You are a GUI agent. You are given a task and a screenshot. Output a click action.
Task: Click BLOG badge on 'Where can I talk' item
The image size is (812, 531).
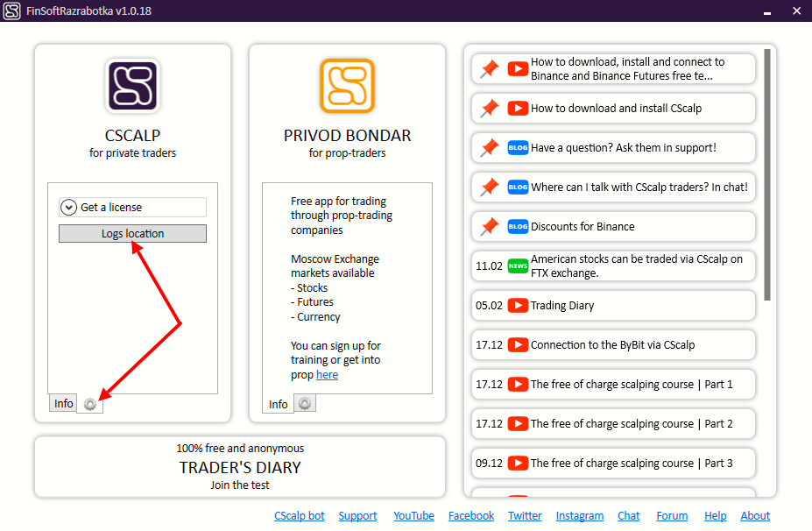coord(518,187)
